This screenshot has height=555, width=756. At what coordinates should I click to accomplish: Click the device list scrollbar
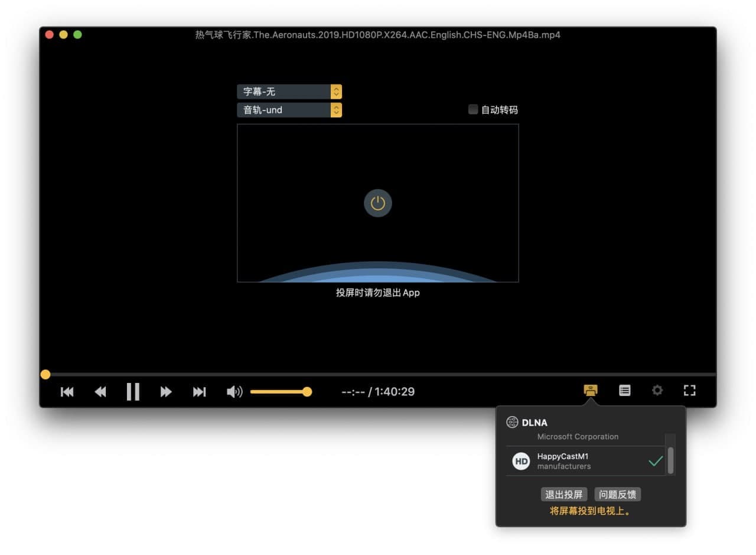[670, 460]
